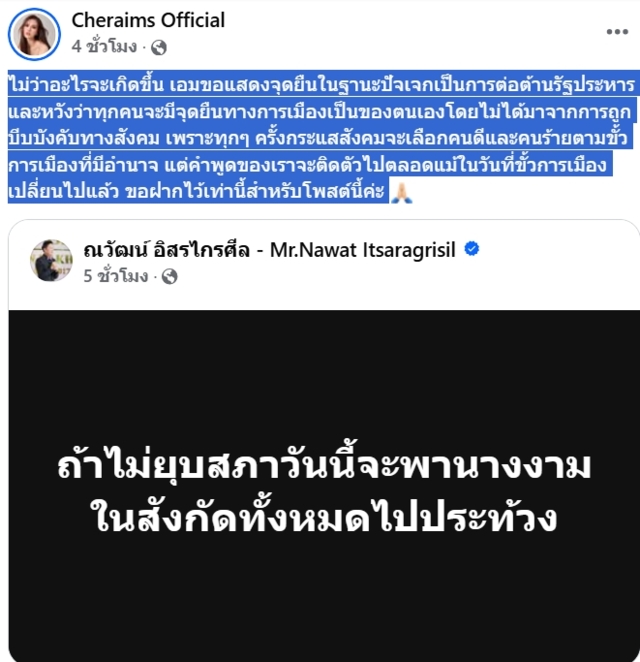Click the Mr.Nawat Itsaragrisil English name text

pos(363,250)
